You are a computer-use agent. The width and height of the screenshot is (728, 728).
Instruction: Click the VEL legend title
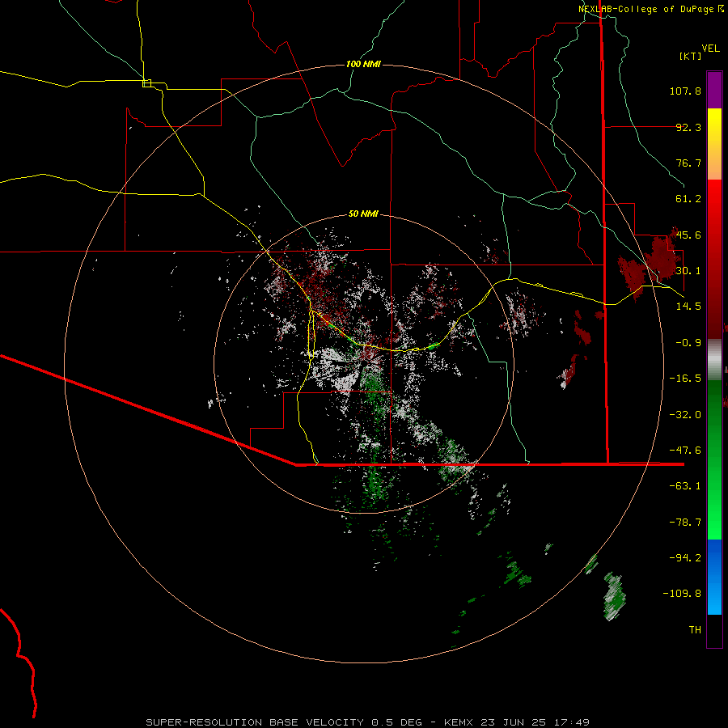point(710,49)
